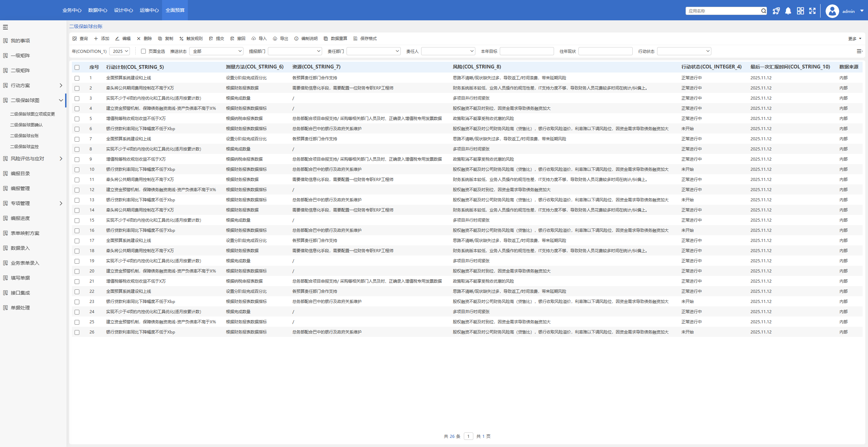Switch to 数据中心 top menu
The height and width of the screenshot is (447, 868).
[98, 10]
